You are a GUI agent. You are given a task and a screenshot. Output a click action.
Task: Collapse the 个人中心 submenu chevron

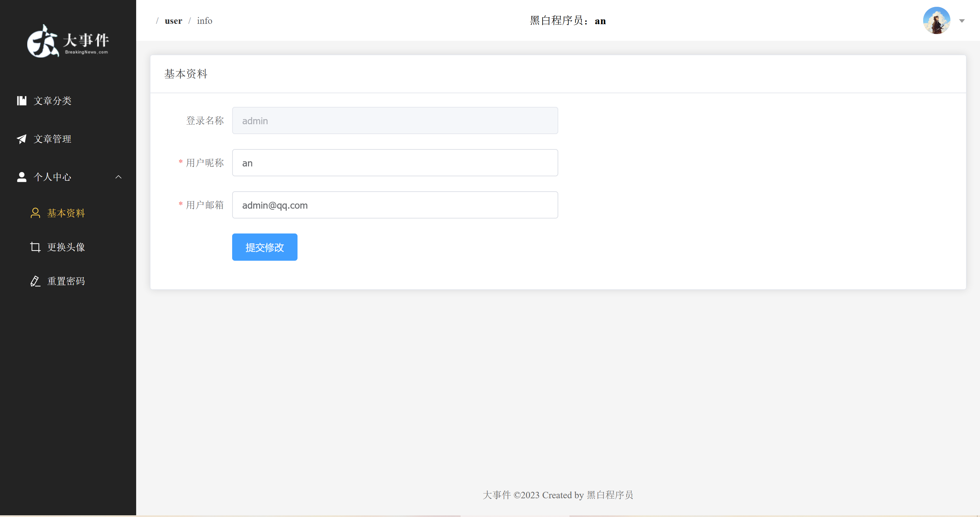pyautogui.click(x=118, y=177)
